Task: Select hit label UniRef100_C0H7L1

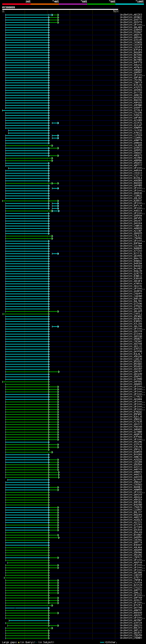Action: click(131, 314)
